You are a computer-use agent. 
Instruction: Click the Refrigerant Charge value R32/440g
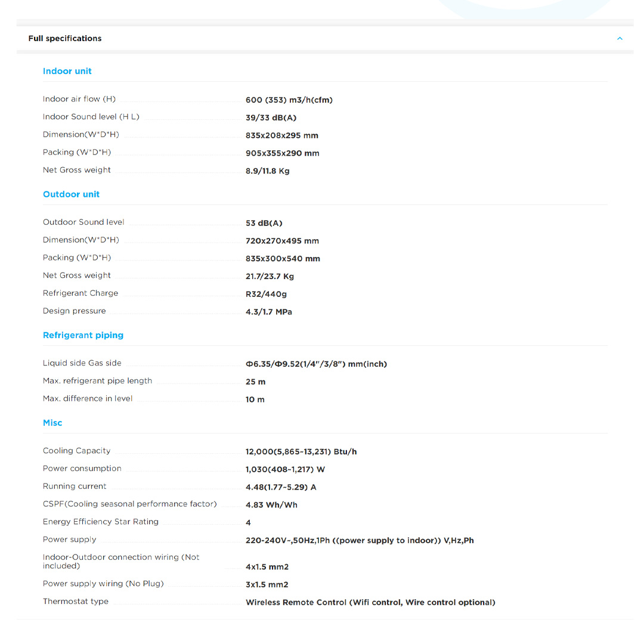pos(266,294)
